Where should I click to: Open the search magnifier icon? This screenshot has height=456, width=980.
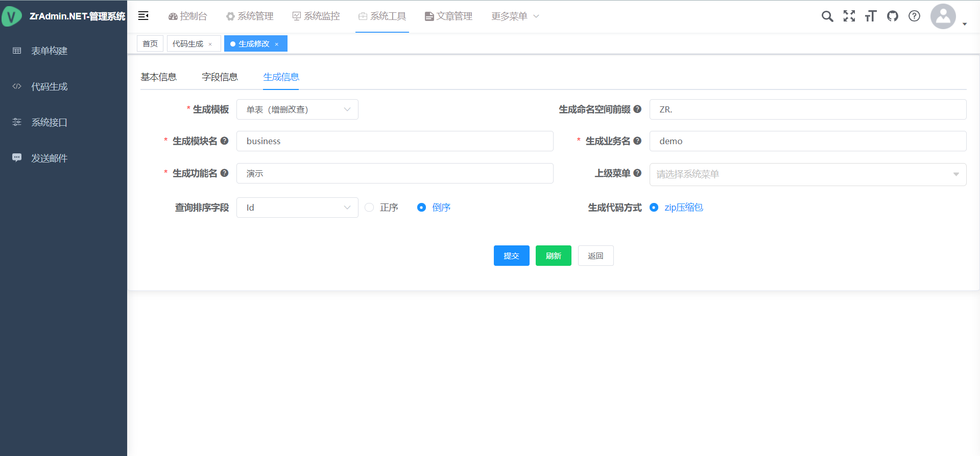pyautogui.click(x=827, y=16)
